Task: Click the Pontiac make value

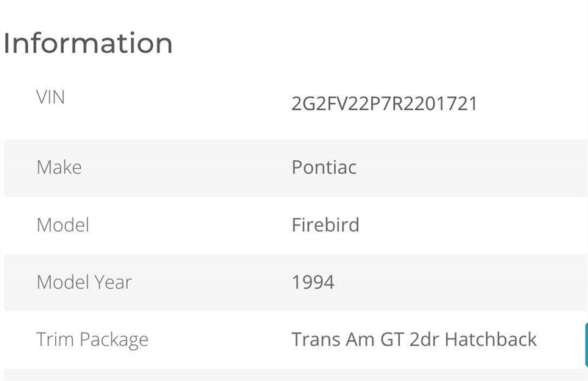Action: (324, 167)
